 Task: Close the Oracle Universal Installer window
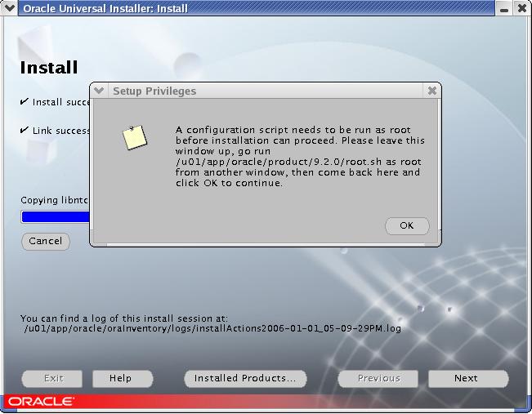[522, 9]
